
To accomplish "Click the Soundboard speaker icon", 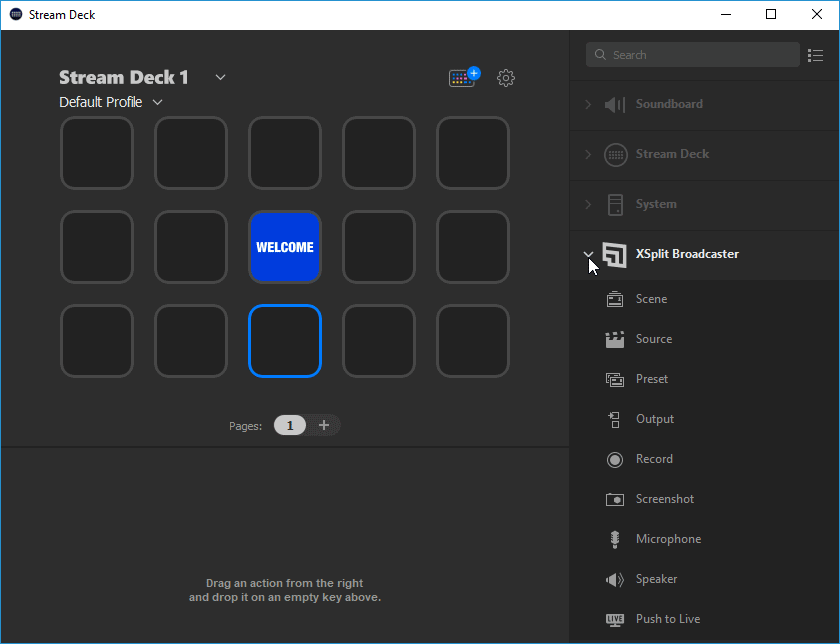I will click(x=615, y=104).
